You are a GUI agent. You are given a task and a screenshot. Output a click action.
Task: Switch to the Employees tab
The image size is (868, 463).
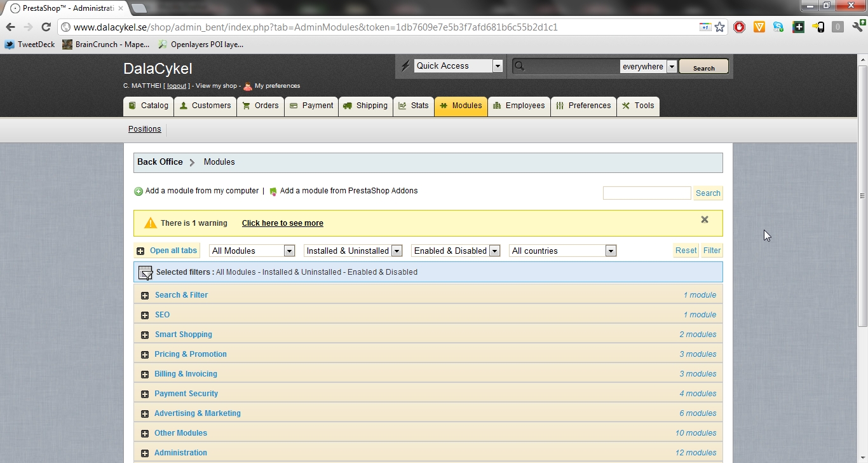(x=519, y=106)
